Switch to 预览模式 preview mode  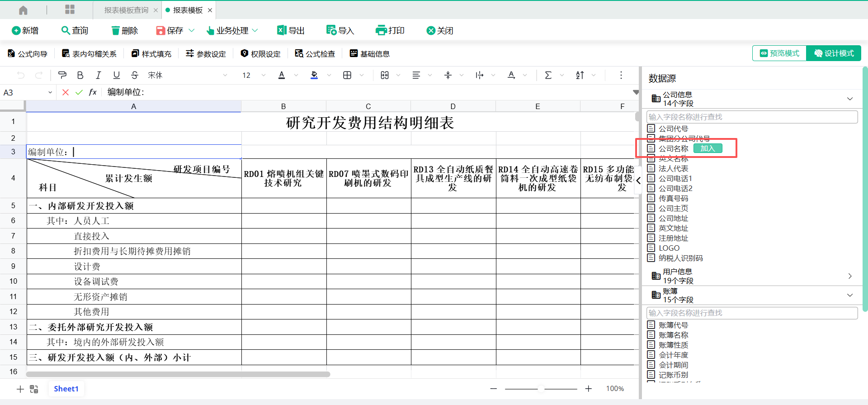coord(779,53)
